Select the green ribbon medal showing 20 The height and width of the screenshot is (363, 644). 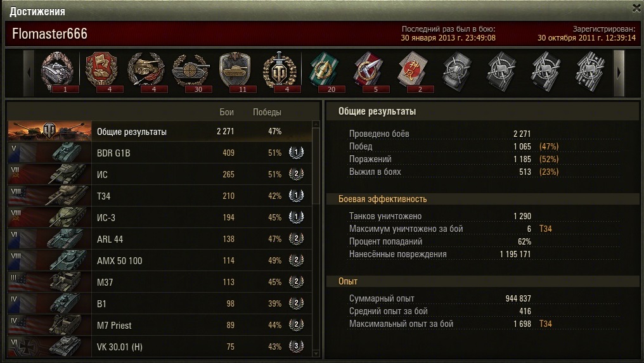coord(324,71)
